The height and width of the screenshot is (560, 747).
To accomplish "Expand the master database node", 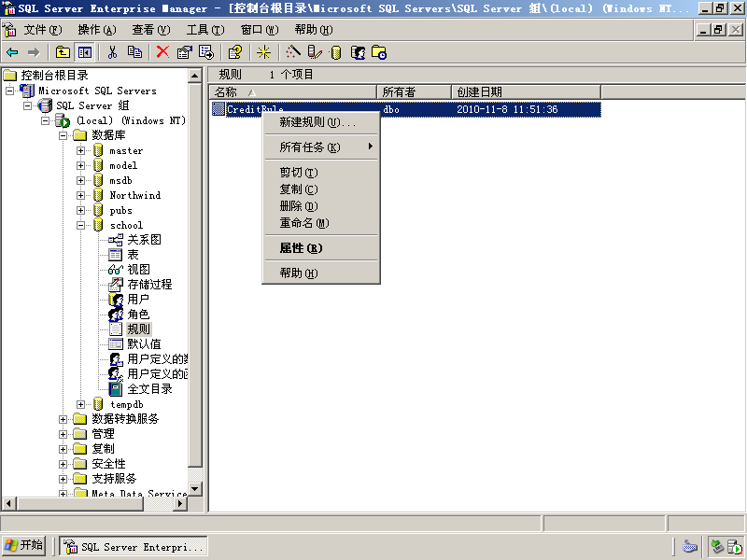I will coord(80,151).
